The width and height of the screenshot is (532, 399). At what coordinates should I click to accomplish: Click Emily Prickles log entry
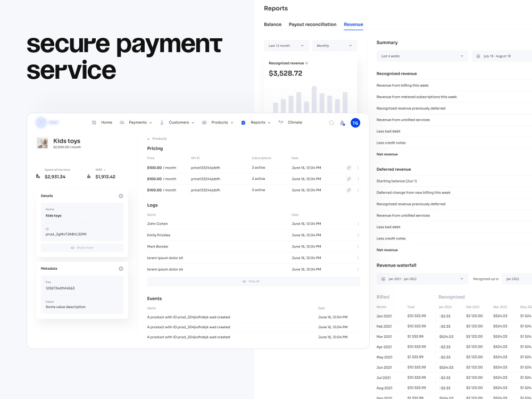159,235
